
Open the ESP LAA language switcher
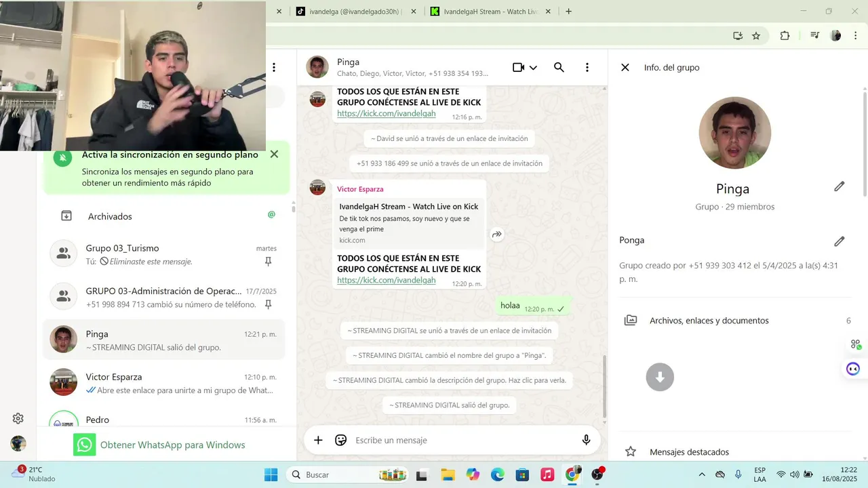pos(760,474)
